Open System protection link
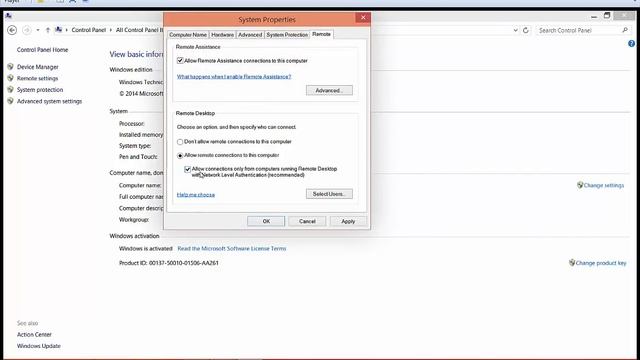 tap(40, 90)
